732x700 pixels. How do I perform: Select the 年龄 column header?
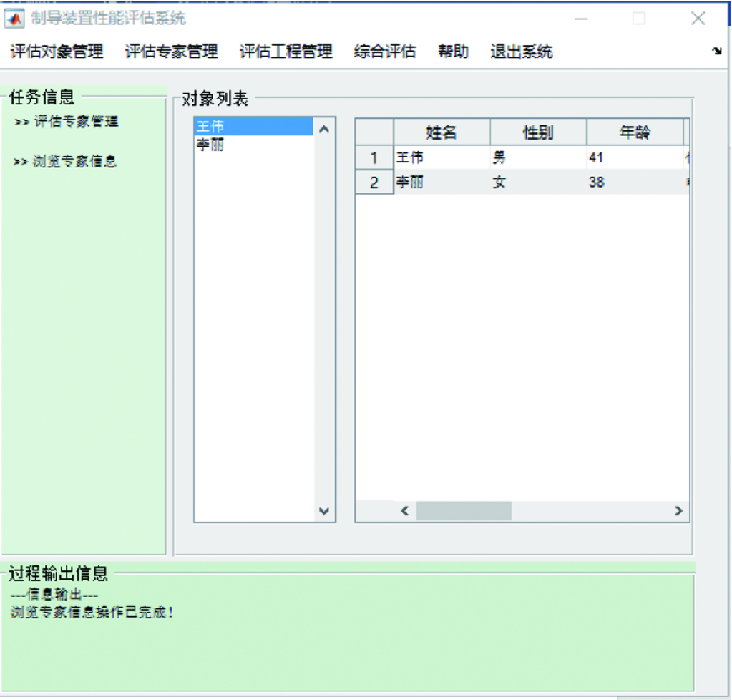pos(635,132)
